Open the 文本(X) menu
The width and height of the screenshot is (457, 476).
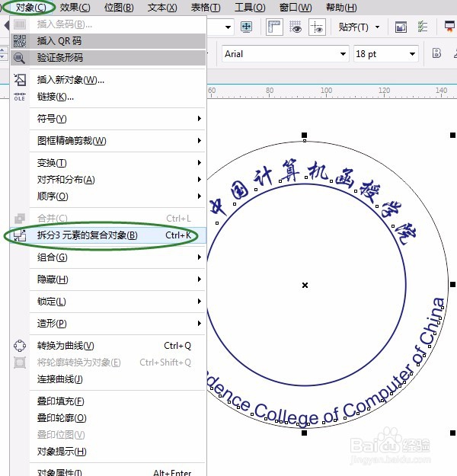162,8
